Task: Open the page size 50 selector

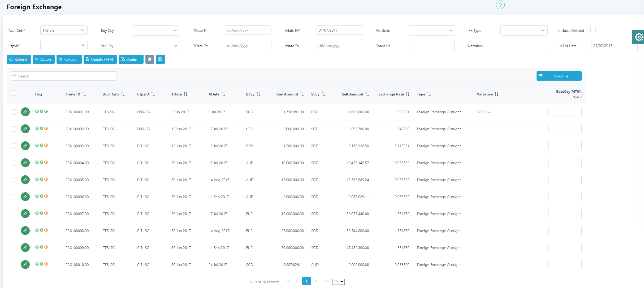Action: (338, 282)
